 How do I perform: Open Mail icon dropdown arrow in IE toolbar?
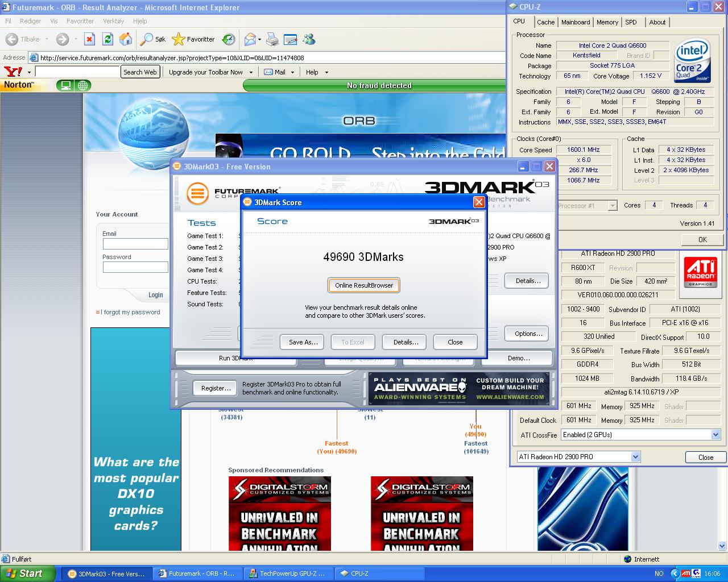259,40
